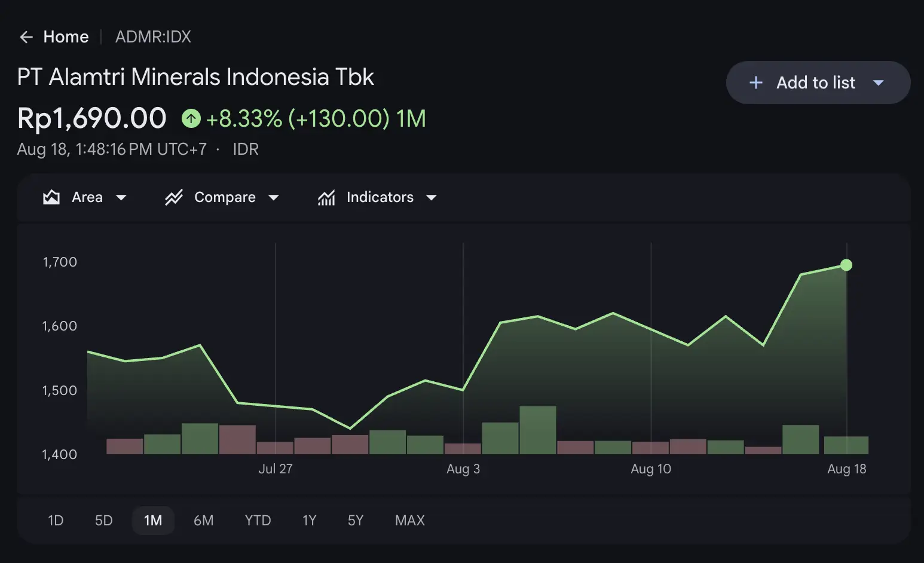Click the Add to list button label
The width and height of the screenshot is (924, 563).
click(816, 82)
